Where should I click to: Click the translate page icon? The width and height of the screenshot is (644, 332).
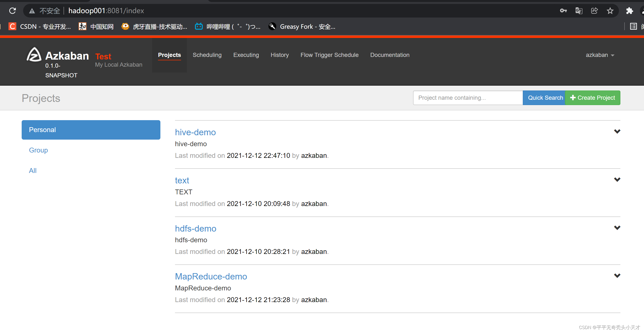(x=579, y=11)
